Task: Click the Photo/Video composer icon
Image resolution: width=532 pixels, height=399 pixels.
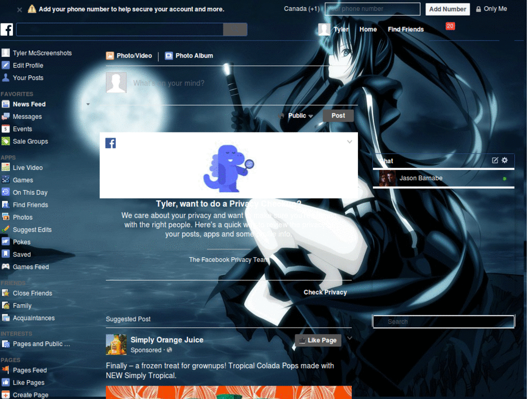Action: click(x=110, y=56)
